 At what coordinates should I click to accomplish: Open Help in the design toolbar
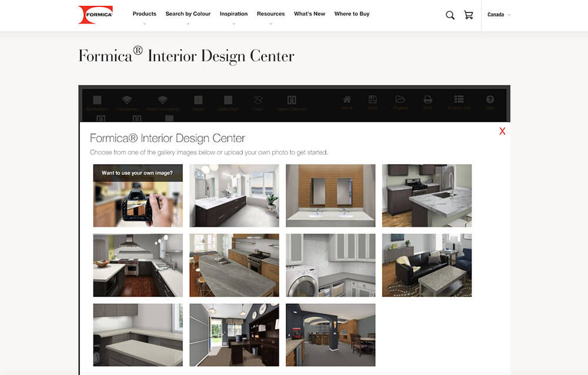(490, 101)
